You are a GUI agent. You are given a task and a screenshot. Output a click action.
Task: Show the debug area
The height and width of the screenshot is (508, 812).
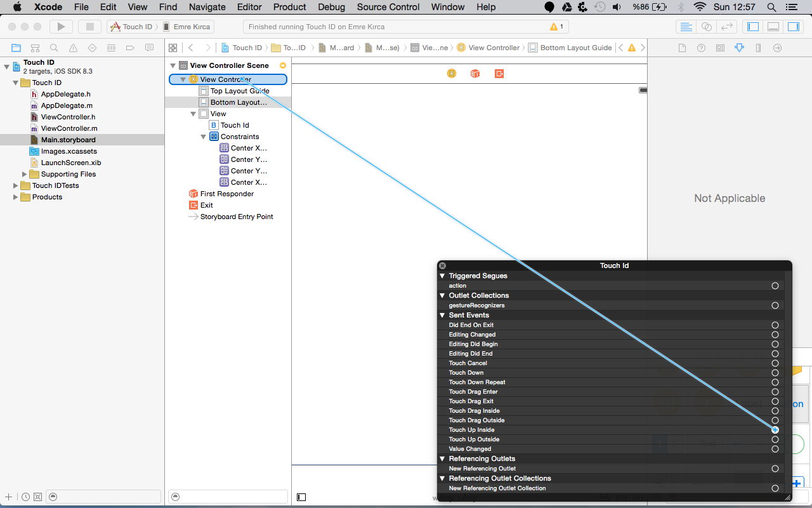pyautogui.click(x=773, y=27)
